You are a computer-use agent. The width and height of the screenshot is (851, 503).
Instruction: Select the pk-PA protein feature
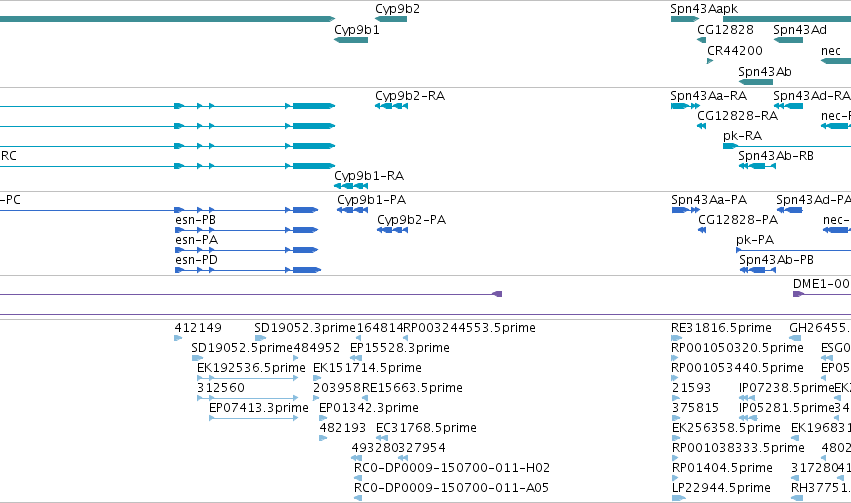click(x=793, y=250)
